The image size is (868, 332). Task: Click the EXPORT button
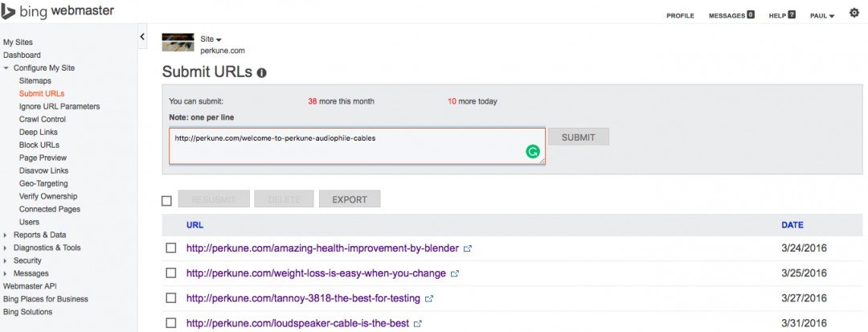coord(350,199)
